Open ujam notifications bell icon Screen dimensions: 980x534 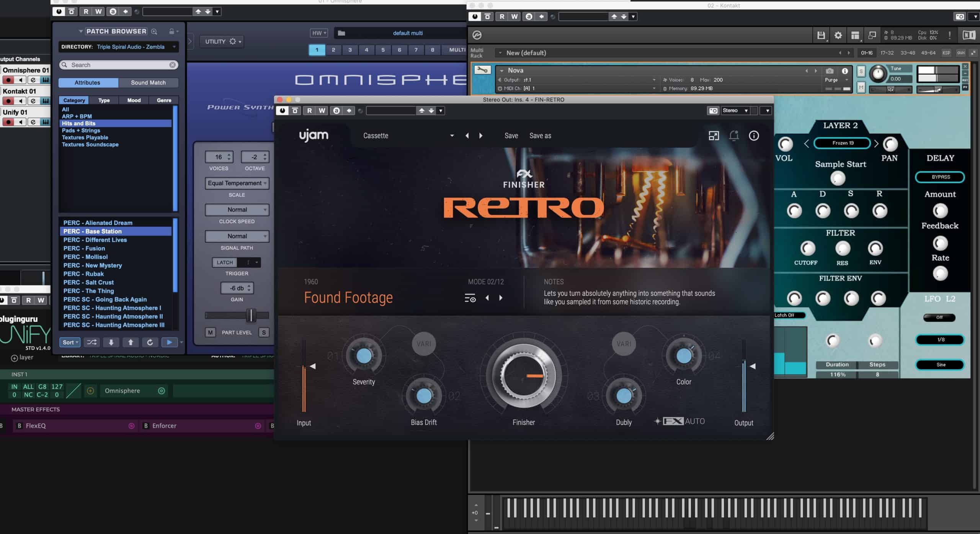(734, 136)
